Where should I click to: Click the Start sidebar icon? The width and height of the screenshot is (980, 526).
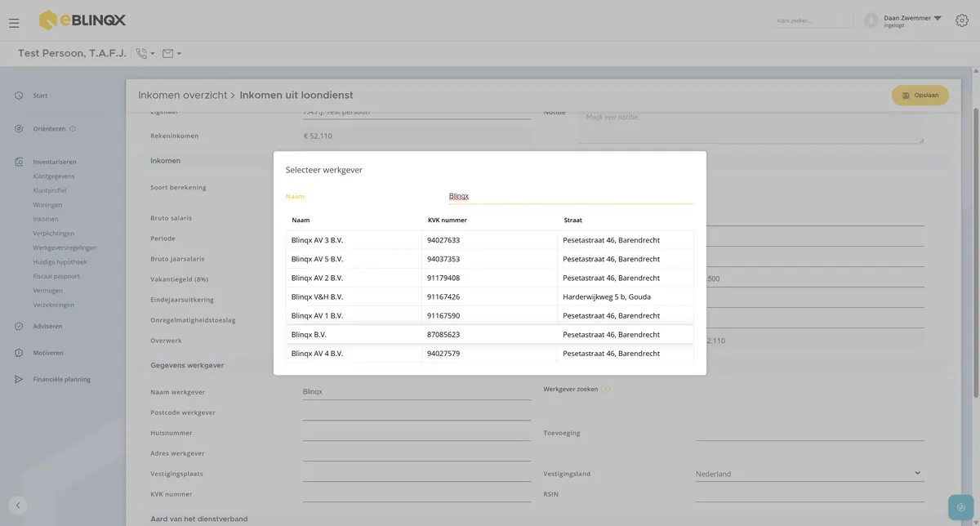tap(19, 96)
